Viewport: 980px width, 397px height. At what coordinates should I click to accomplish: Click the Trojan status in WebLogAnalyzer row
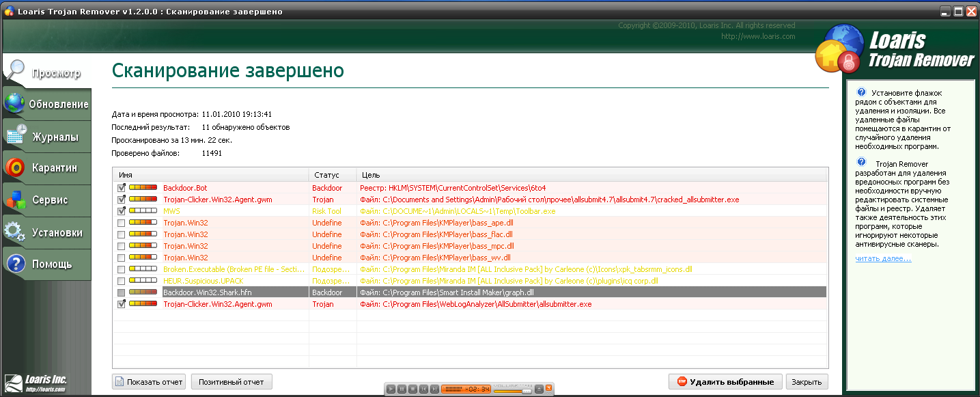323,304
